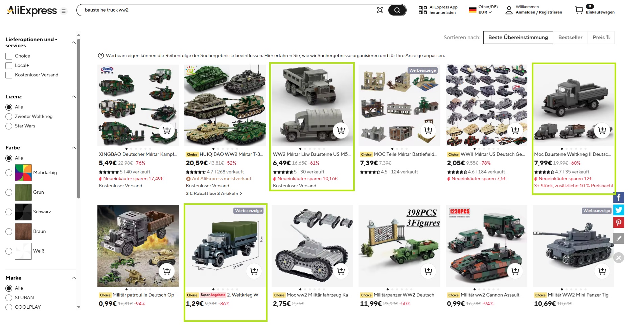Collapse the Marke filter section
The width and height of the screenshot is (644, 333).
click(74, 278)
